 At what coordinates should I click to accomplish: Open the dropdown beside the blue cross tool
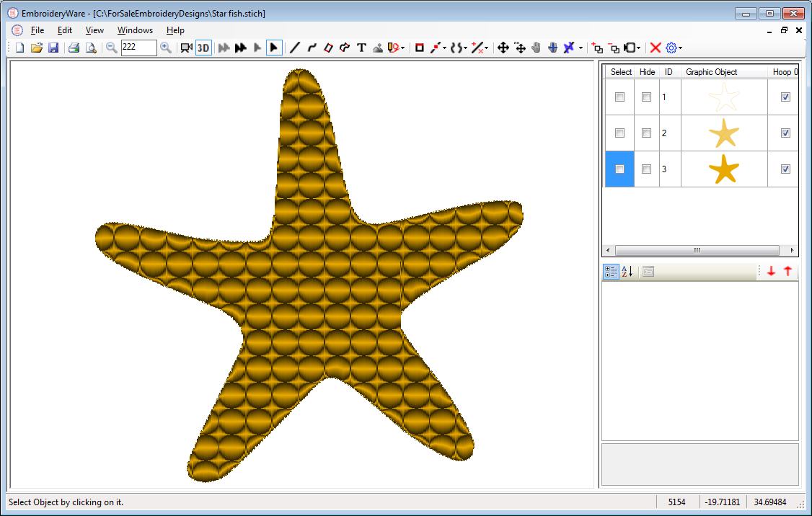pyautogui.click(x=581, y=48)
